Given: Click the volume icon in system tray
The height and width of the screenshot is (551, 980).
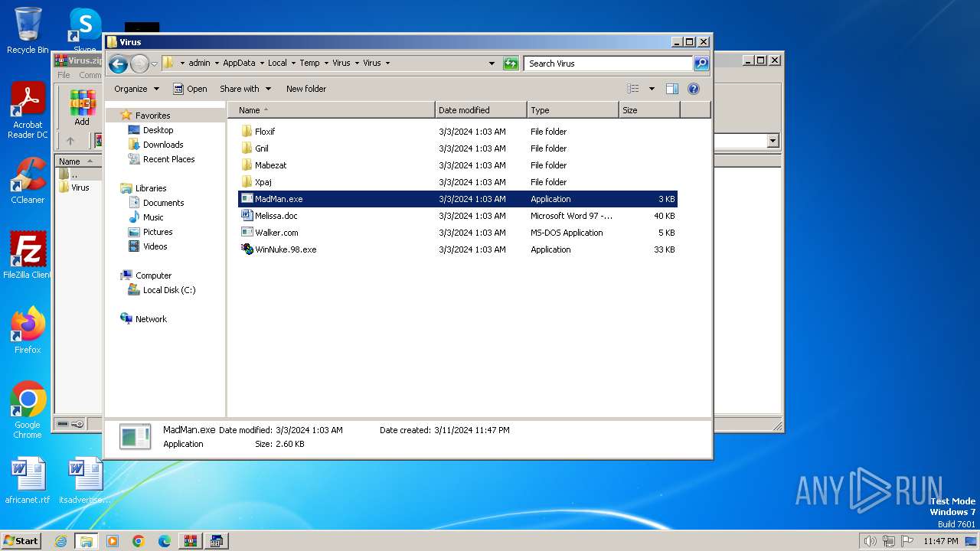Looking at the screenshot, I should [870, 541].
